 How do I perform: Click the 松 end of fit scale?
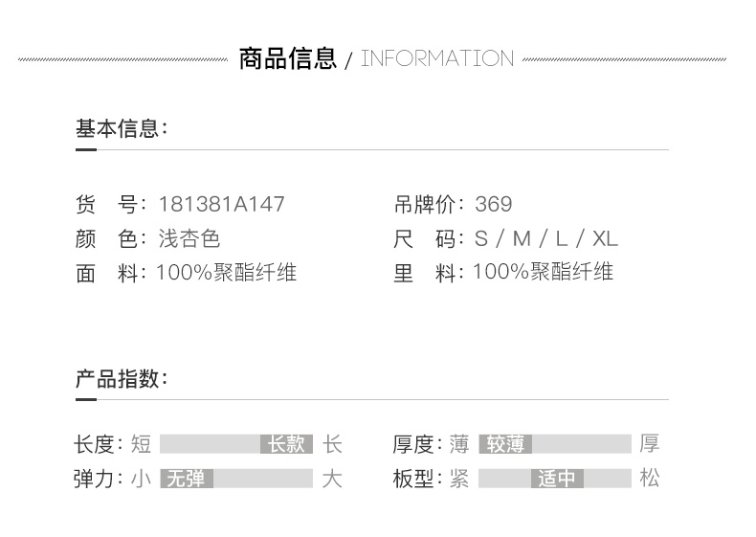pyautogui.click(x=650, y=479)
